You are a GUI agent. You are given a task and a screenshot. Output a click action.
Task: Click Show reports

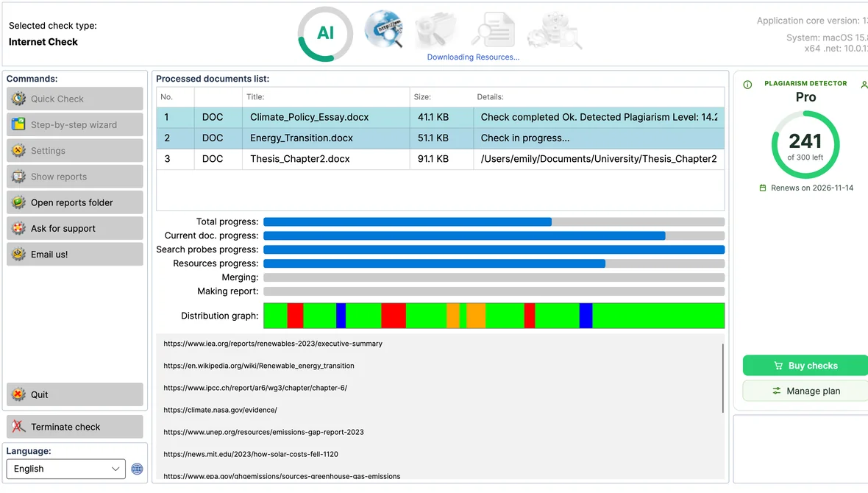pos(75,177)
